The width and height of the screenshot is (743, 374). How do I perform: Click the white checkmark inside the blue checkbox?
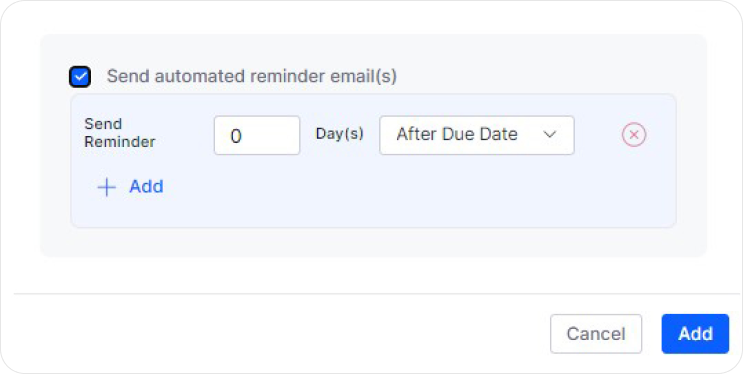[80, 77]
